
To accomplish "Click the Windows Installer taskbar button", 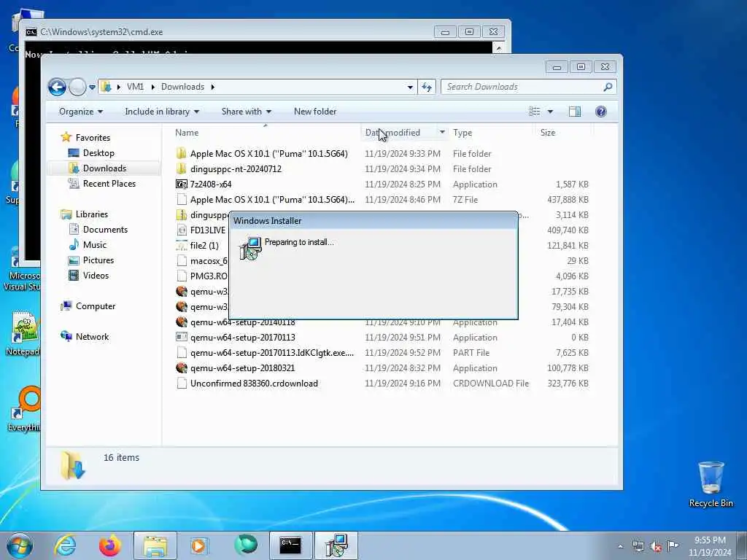I will coord(336,545).
